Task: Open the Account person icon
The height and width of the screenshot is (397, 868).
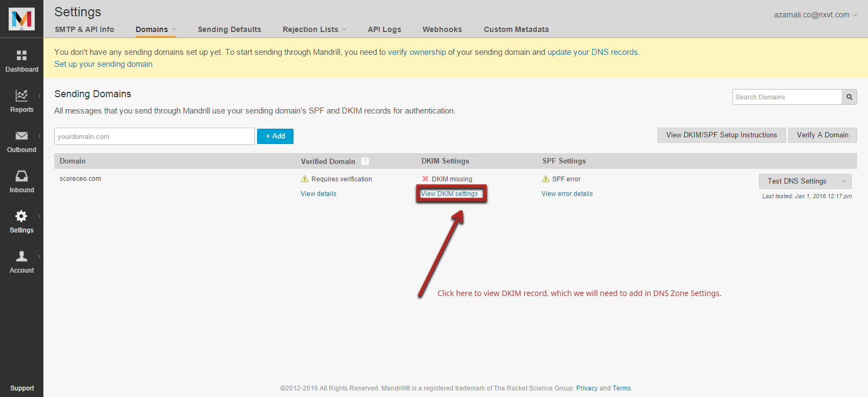Action: [22, 256]
